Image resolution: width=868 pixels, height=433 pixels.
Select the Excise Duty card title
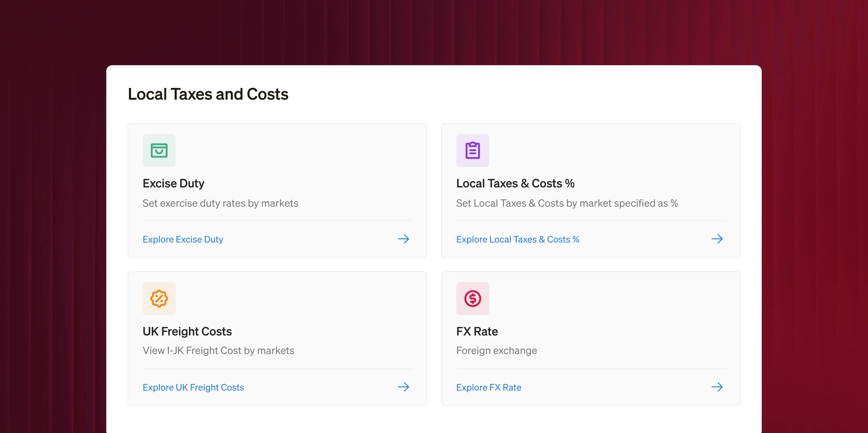coord(173,183)
